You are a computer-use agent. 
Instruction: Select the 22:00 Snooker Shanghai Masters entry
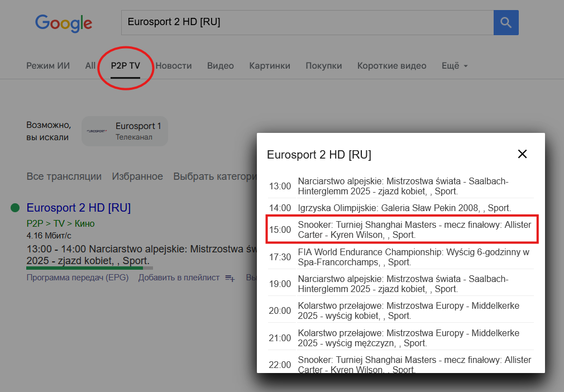click(x=401, y=363)
